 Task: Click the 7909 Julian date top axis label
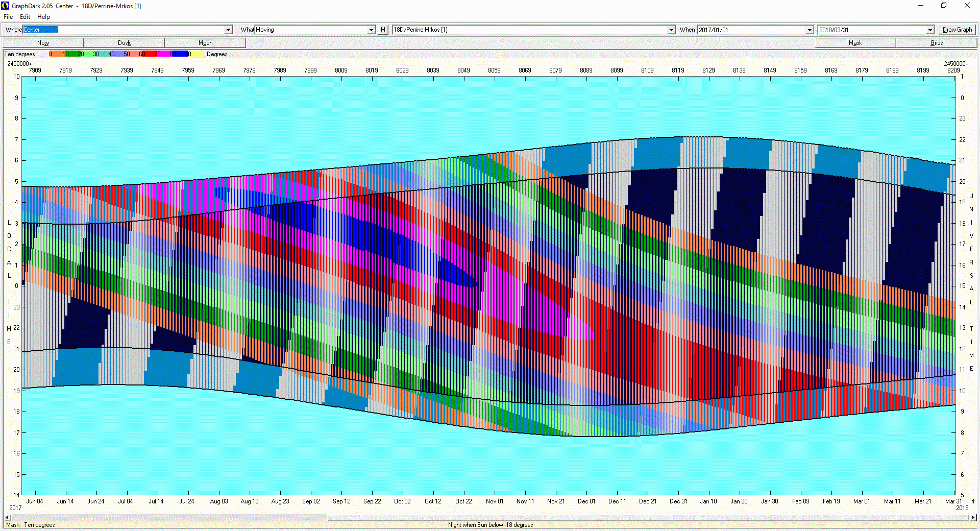click(35, 70)
